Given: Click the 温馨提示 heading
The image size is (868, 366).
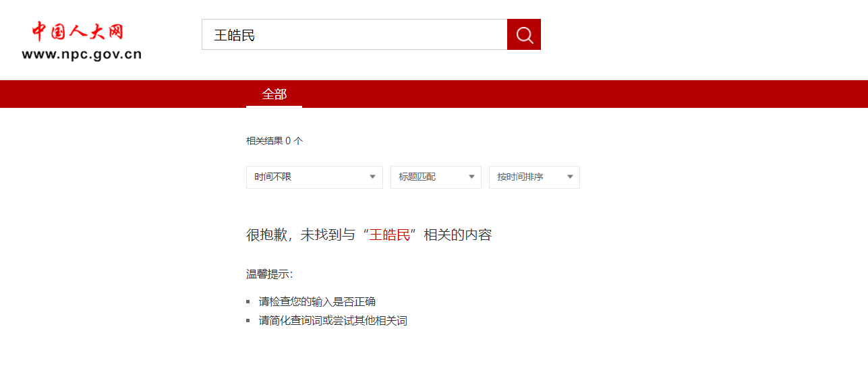Looking at the screenshot, I should [x=269, y=274].
